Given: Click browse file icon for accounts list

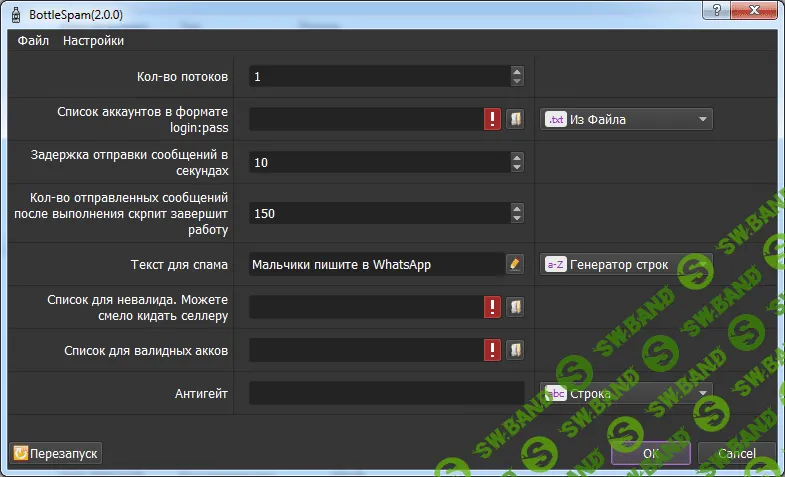Looking at the screenshot, I should pyautogui.click(x=516, y=119).
